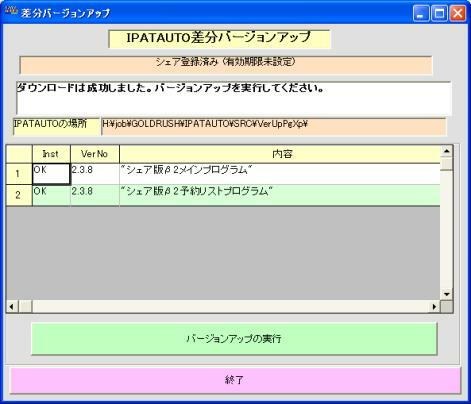Select row header number 2

(19, 195)
